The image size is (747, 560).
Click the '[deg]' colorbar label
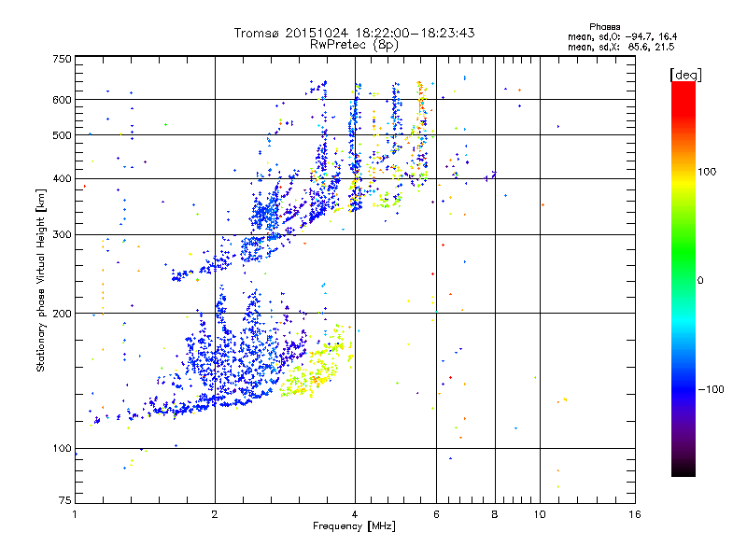(685, 75)
